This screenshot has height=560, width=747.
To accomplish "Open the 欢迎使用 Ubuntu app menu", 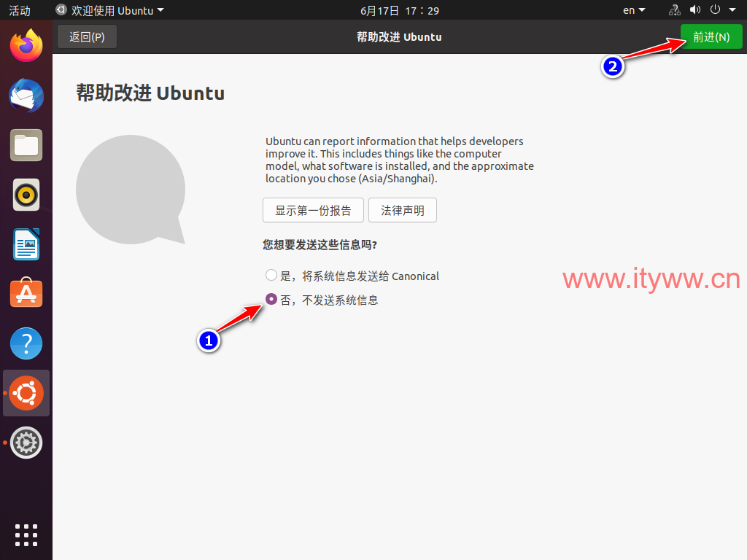I will pyautogui.click(x=109, y=10).
